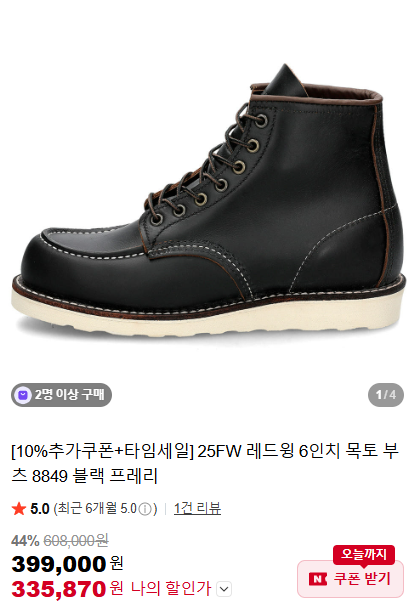415x608 pixels.
Task: Click the 5.0 rating score
Action: tap(40, 509)
